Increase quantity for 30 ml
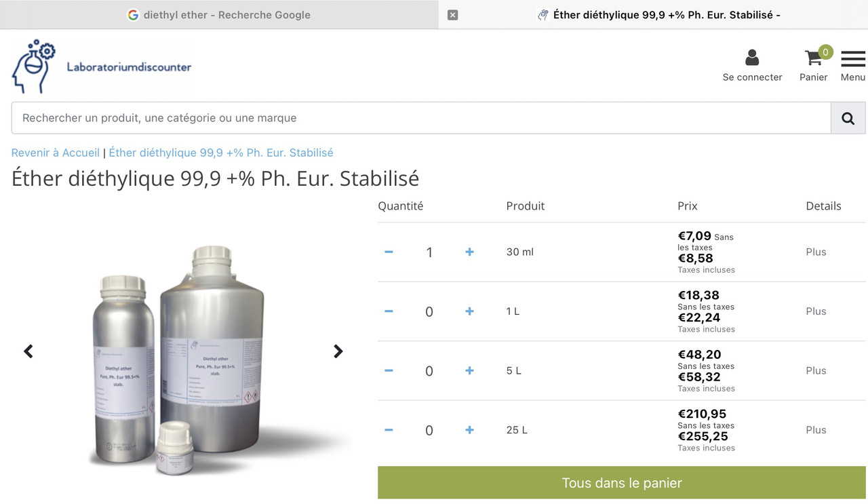Screen dimensions: 868x504 tap(469, 252)
